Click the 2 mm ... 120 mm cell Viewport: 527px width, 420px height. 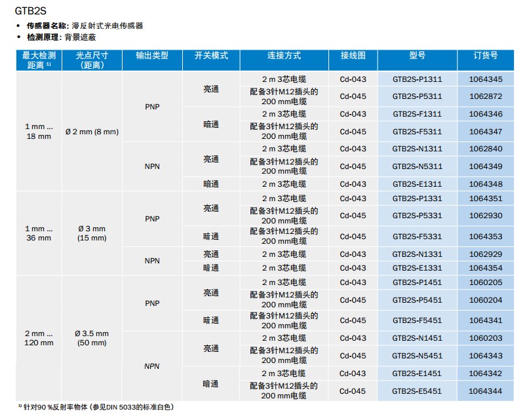[39, 338]
